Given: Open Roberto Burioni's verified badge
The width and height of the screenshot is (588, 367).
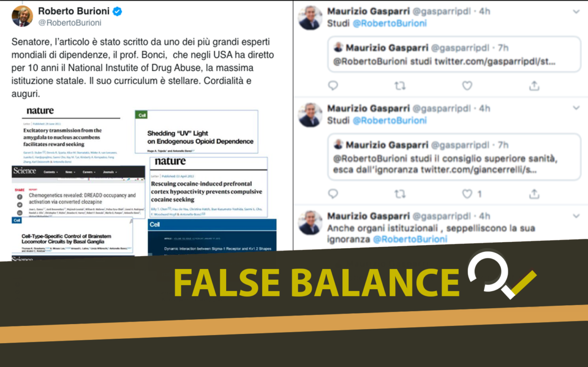Looking at the screenshot, I should pos(117,11).
